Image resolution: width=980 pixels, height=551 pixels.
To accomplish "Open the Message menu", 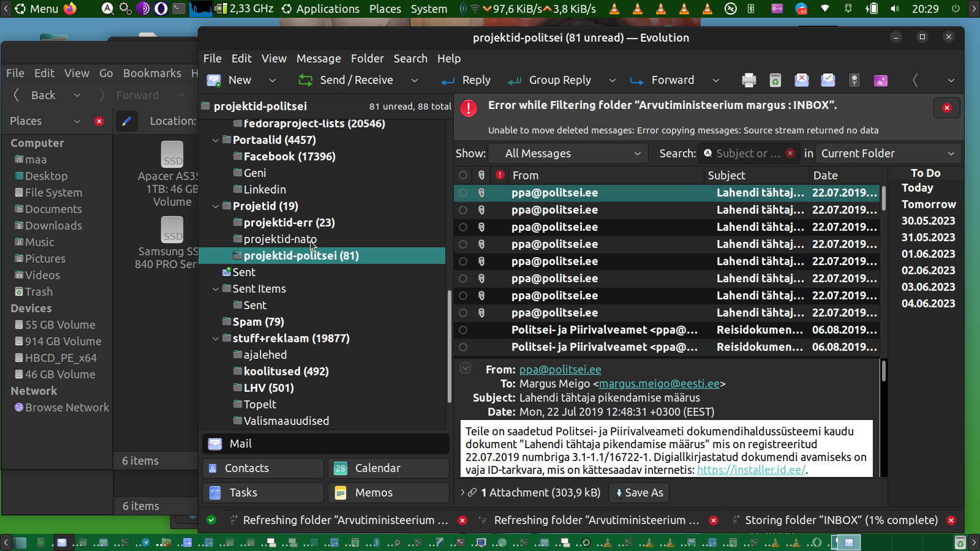I will coord(318,59).
